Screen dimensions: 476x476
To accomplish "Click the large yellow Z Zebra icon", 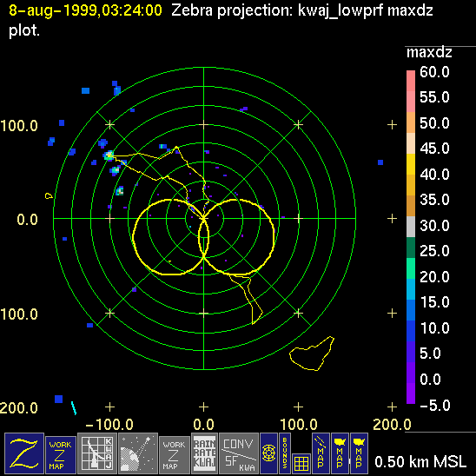I will (x=24, y=453).
